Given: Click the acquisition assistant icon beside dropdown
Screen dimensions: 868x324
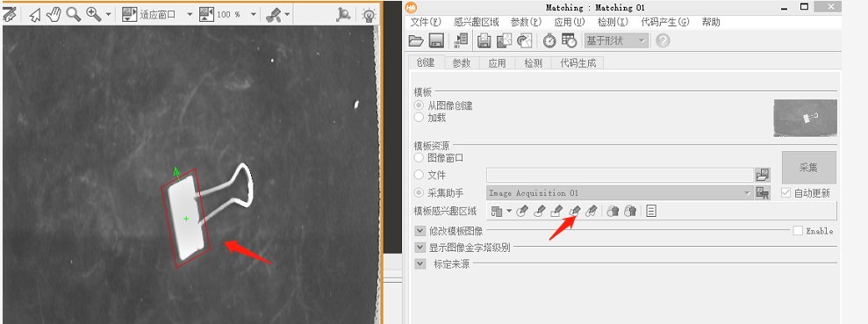Looking at the screenshot, I should tap(763, 193).
